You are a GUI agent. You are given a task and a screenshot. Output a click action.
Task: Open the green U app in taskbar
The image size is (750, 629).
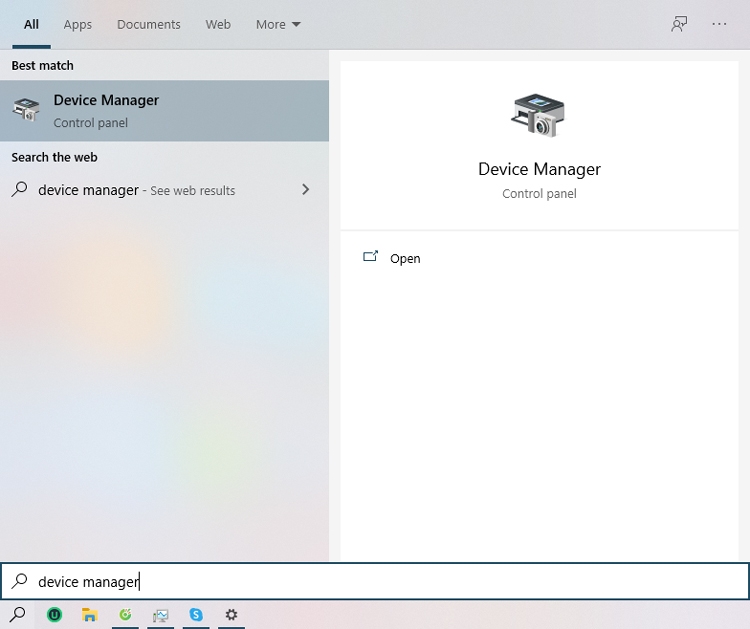pos(55,615)
